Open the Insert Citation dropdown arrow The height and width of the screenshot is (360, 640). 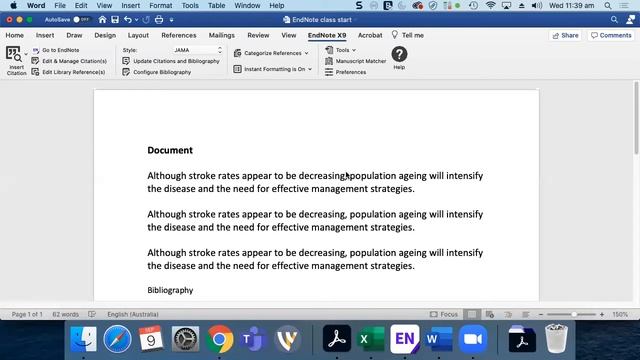tap(26, 54)
